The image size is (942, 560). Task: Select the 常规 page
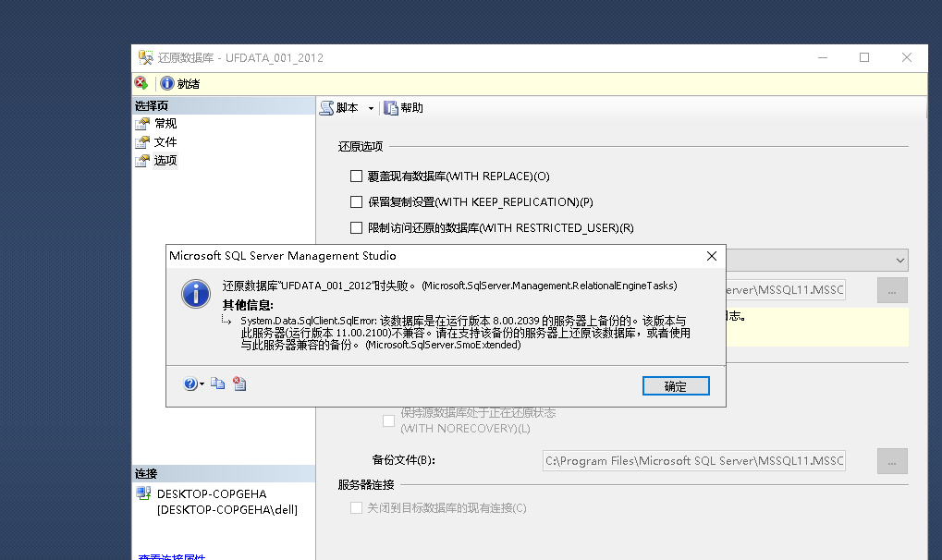(x=165, y=123)
